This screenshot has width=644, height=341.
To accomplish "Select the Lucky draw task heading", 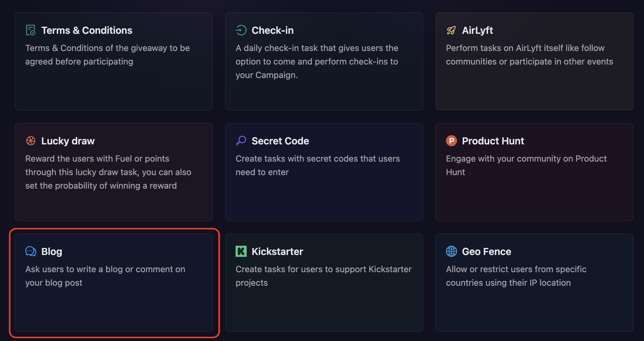I will (68, 141).
